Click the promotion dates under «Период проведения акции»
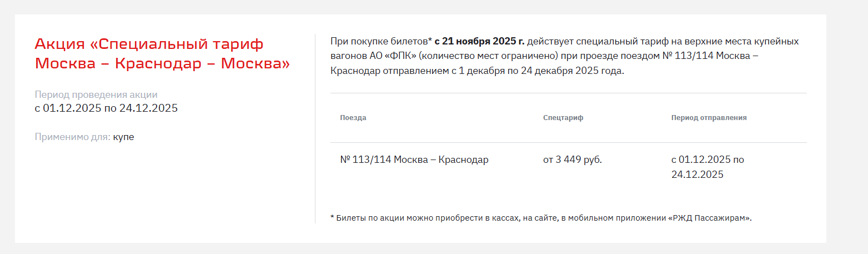 [x=106, y=108]
